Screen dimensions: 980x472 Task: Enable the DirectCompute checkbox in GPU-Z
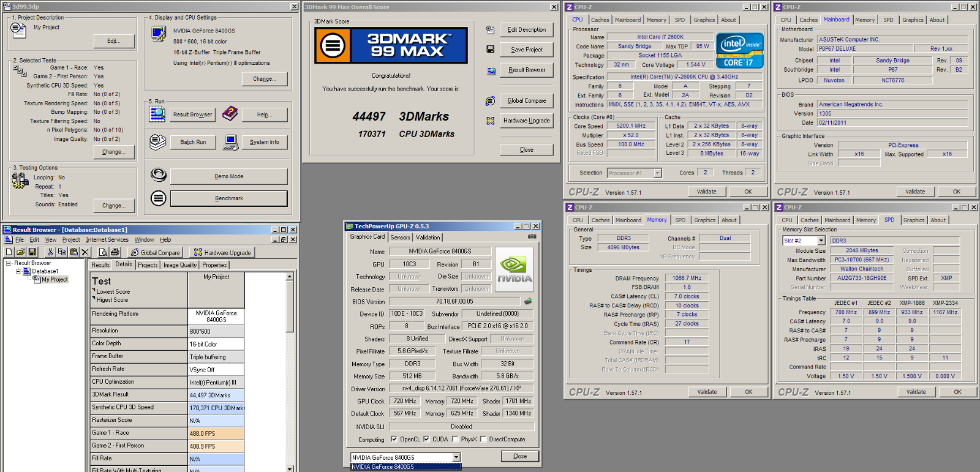tap(483, 439)
